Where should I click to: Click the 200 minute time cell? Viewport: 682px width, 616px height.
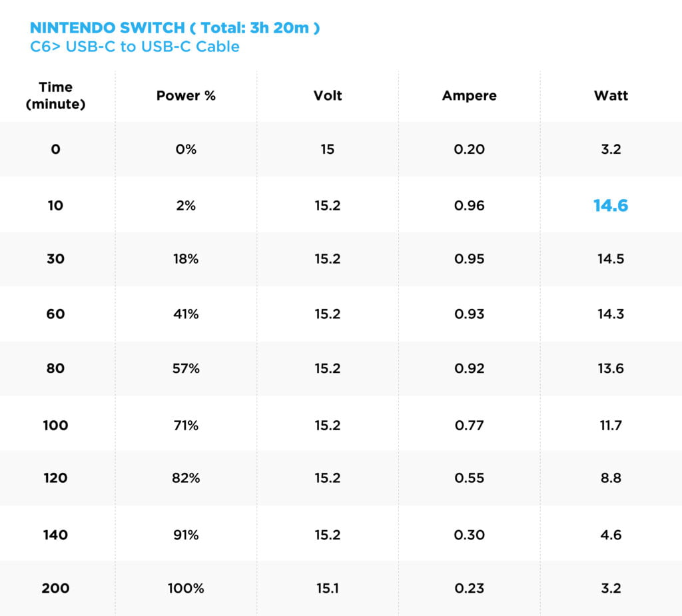(55, 589)
